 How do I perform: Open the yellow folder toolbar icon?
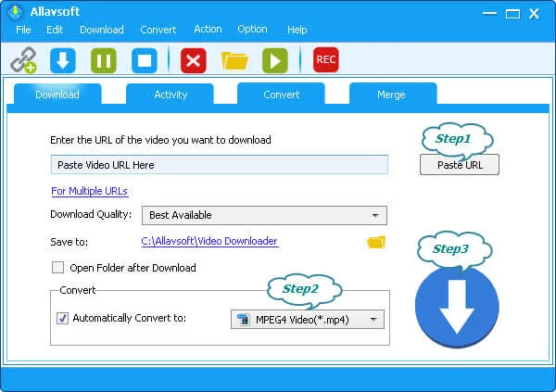(x=235, y=60)
